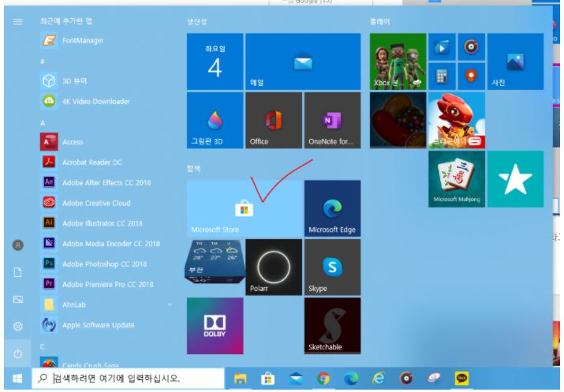The width and height of the screenshot is (564, 392).
Task: Launch the Microsoft Mahjong tile
Action: [x=457, y=179]
